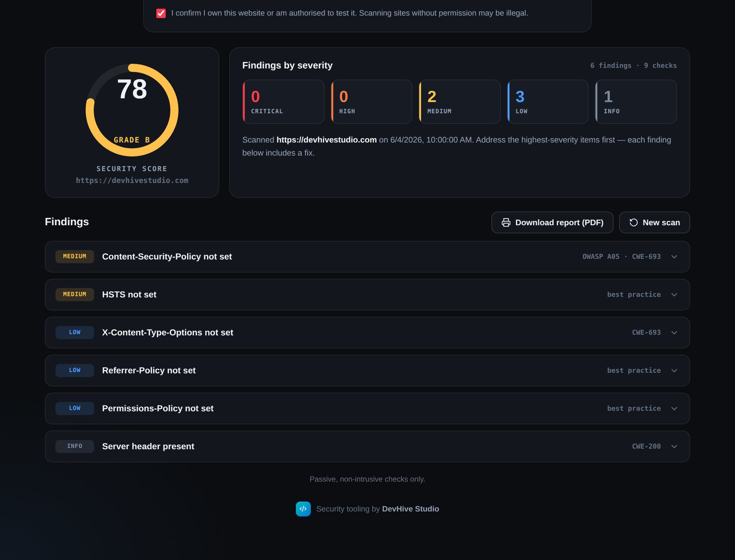
Task: Click the GRADE B label
Action: (x=132, y=140)
